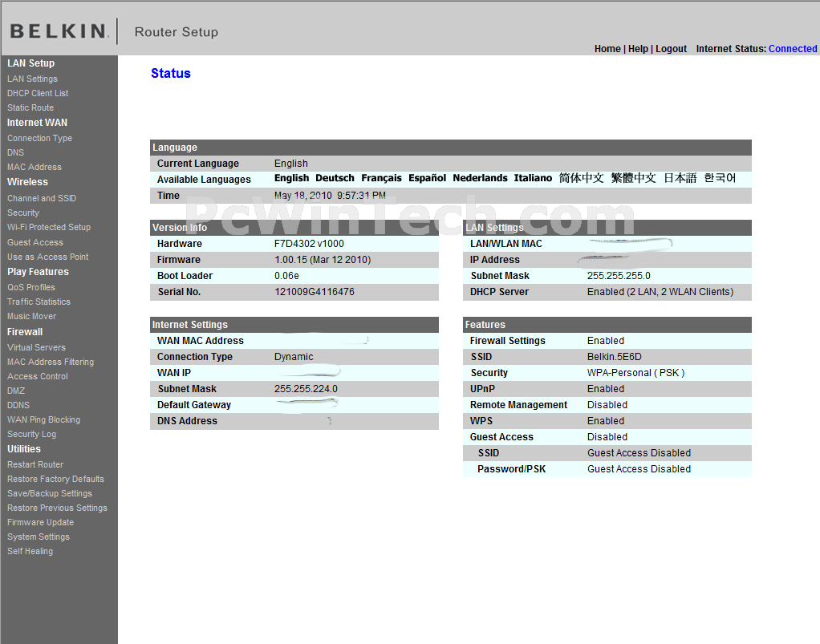The image size is (820, 644).
Task: Click the Belkin logo
Action: coord(59,31)
